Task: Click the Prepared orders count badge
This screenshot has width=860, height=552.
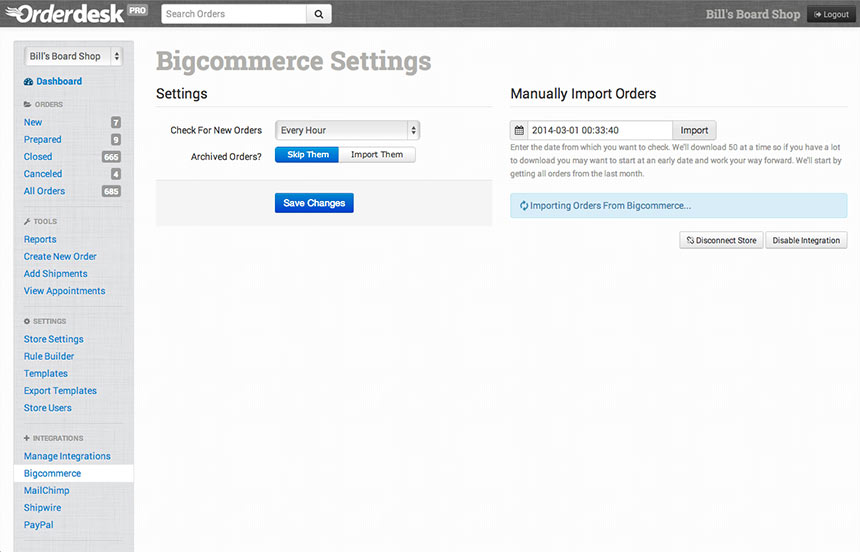Action: 116,140
